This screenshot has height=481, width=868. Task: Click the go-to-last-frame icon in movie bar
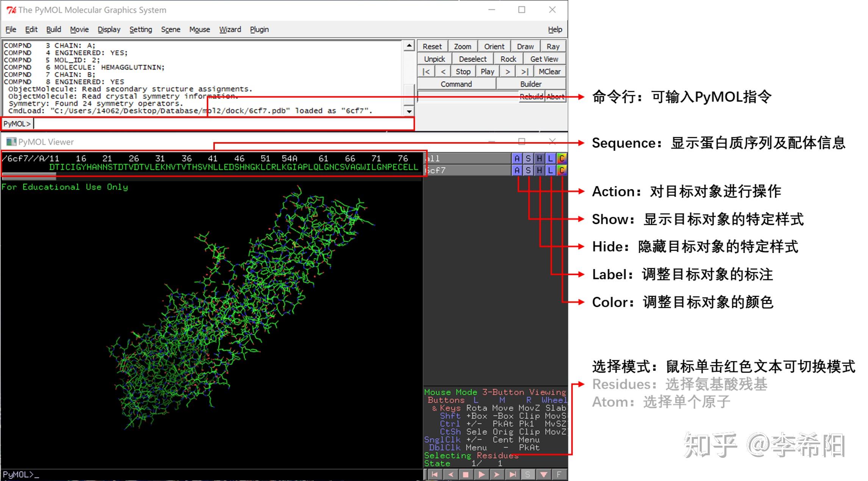[513, 474]
